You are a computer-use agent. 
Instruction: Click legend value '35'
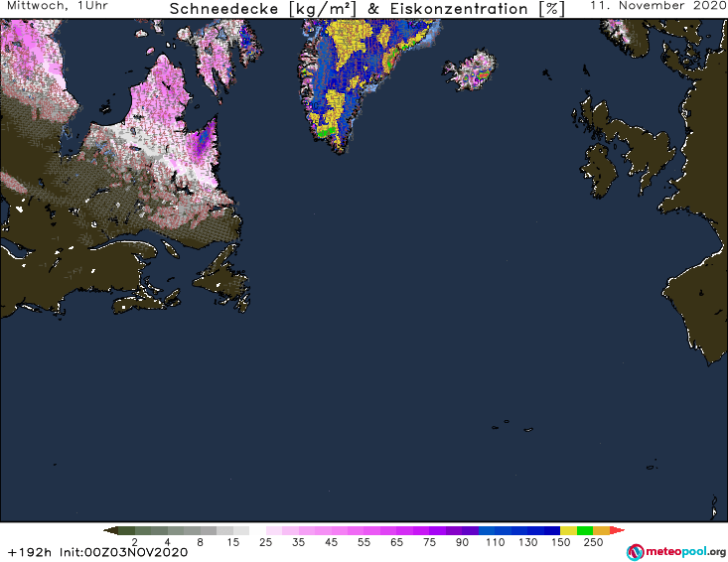click(299, 542)
